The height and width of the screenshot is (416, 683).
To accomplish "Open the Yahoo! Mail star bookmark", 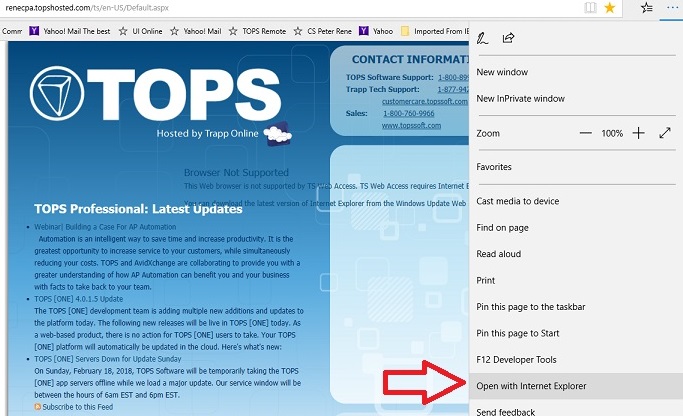I will [x=196, y=31].
